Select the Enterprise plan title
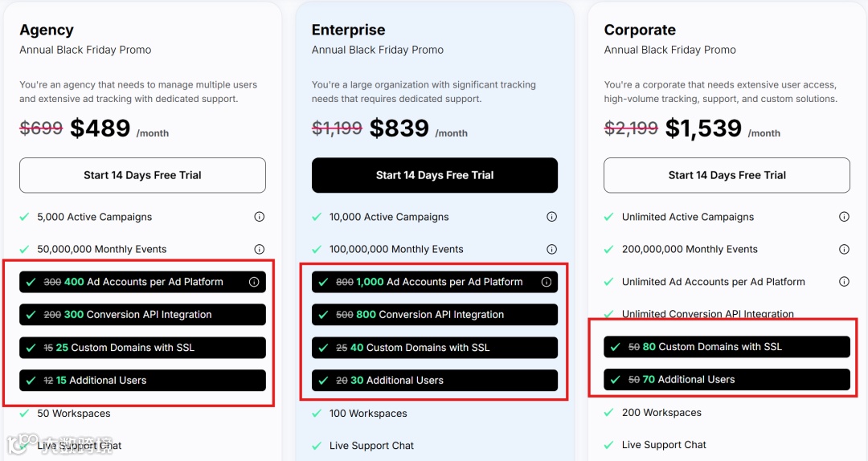Image resolution: width=868 pixels, height=461 pixels. (x=348, y=30)
